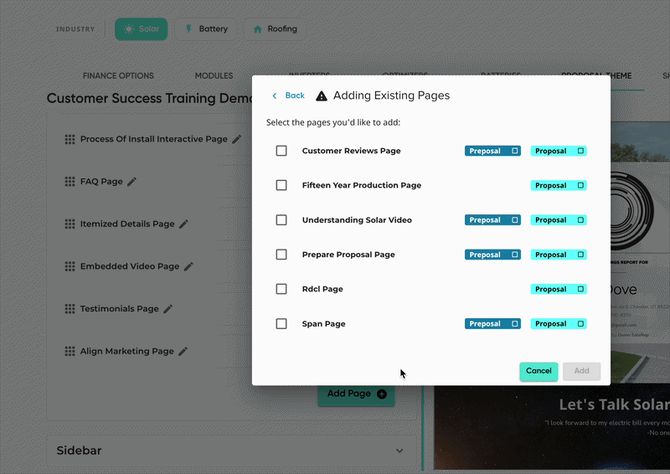Toggle Proposal tag for Rdcl Page
The image size is (670, 474).
click(x=558, y=289)
